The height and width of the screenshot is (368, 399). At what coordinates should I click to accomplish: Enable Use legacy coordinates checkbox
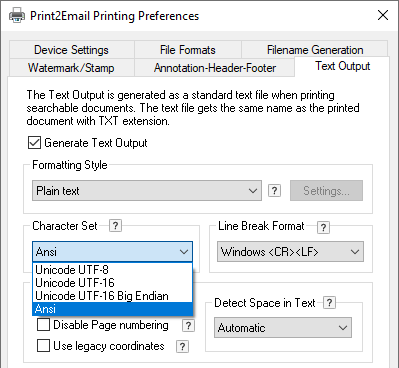point(43,346)
